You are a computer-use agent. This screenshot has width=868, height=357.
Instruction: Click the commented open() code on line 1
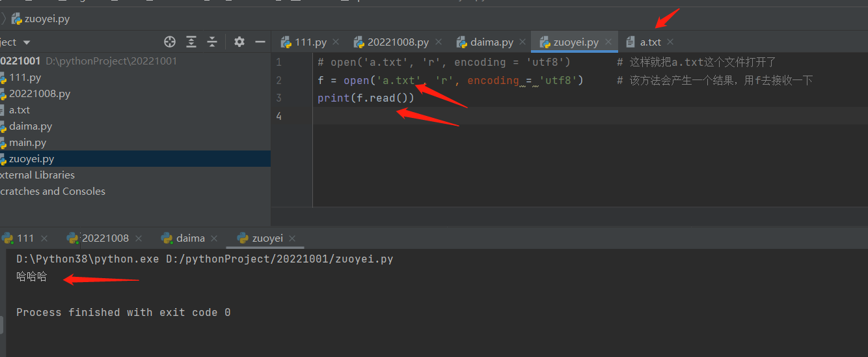point(444,62)
